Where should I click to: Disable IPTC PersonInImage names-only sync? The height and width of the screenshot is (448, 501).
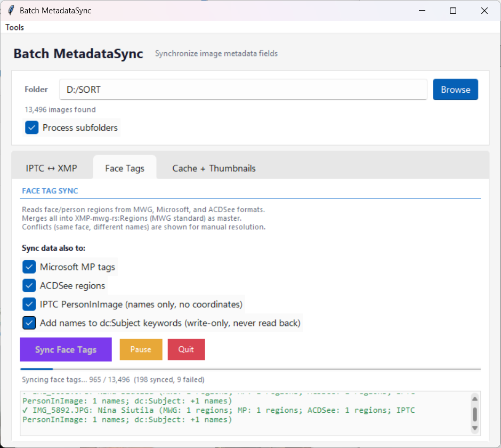click(x=29, y=304)
